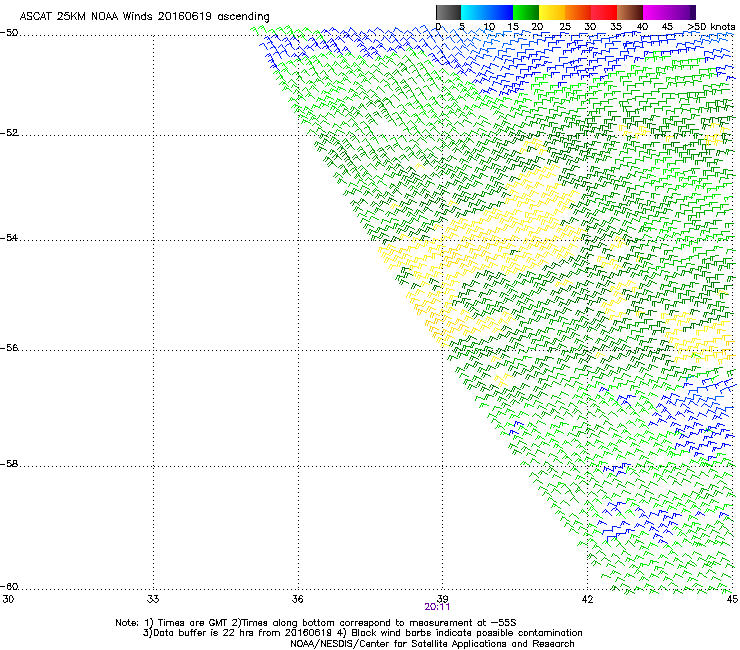
Task: Click the red 30–35 knots legend segment
Action: [604, 12]
